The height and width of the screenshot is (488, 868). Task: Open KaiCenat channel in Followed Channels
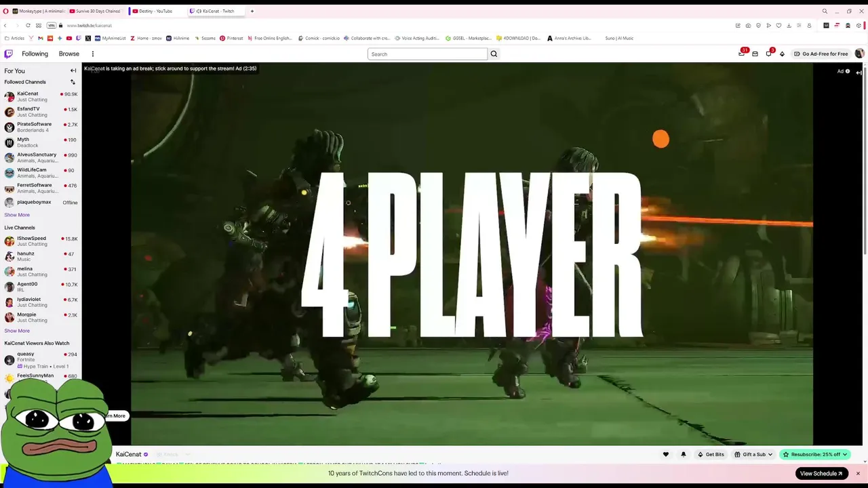click(41, 96)
